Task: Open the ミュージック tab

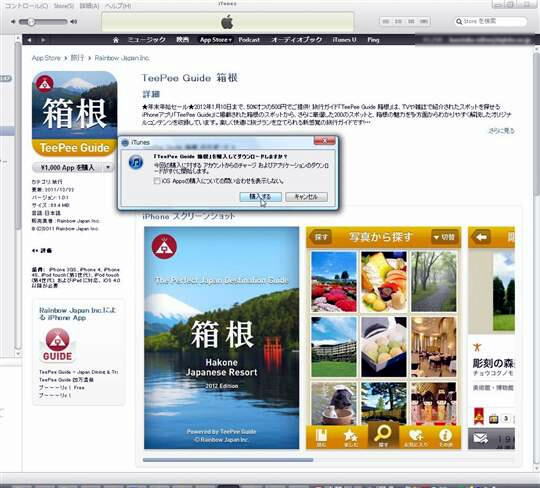Action: 147,40
